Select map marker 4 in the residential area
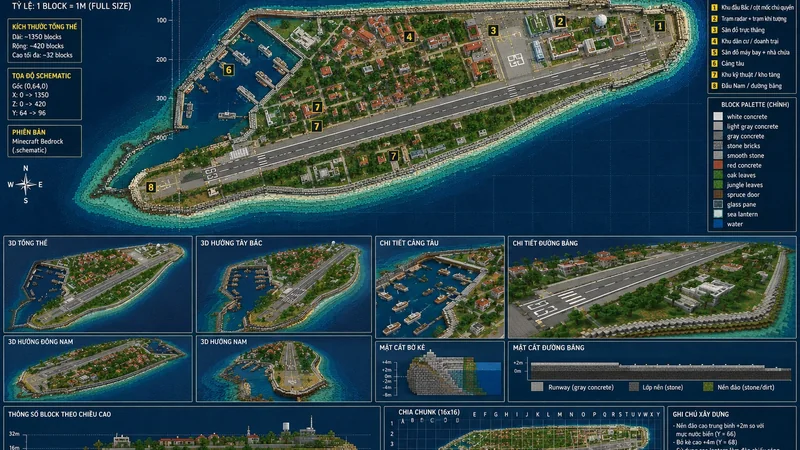 coord(409,37)
